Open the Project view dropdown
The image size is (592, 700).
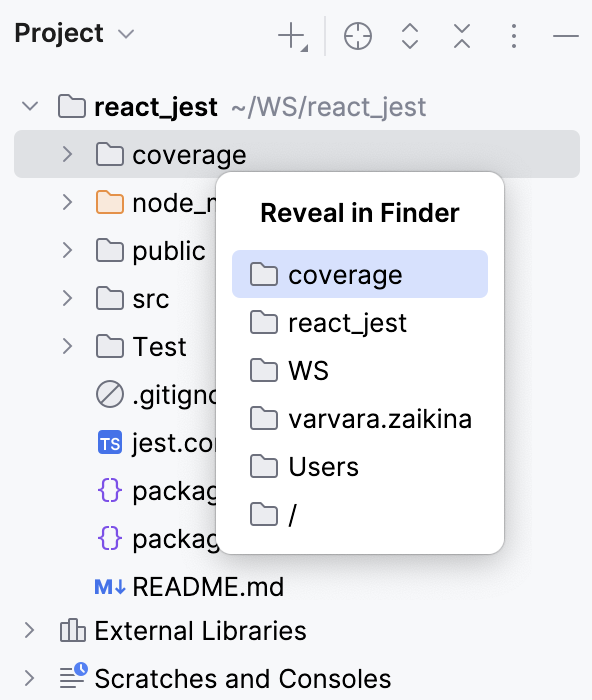[126, 34]
